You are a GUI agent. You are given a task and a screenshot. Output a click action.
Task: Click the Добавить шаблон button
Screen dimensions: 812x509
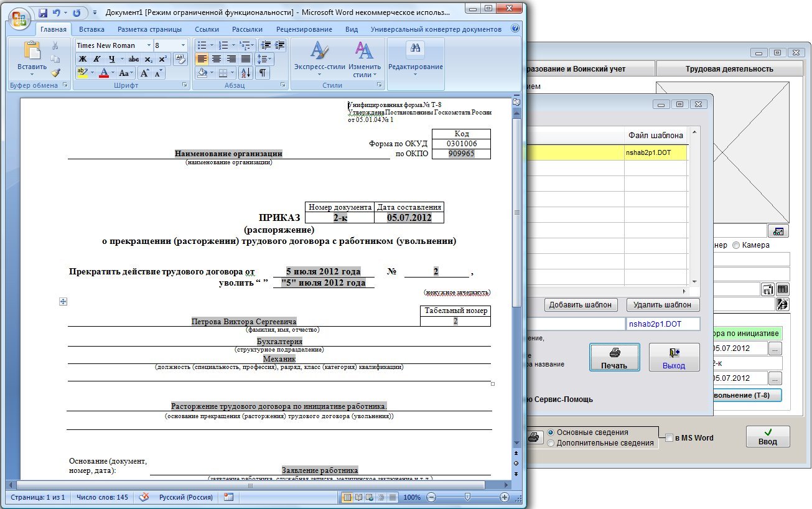582,305
